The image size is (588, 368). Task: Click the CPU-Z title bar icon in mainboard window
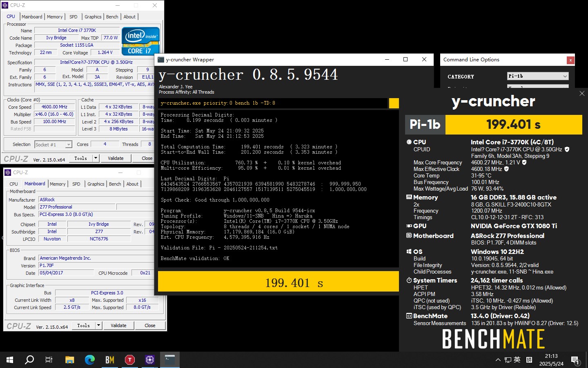point(8,173)
